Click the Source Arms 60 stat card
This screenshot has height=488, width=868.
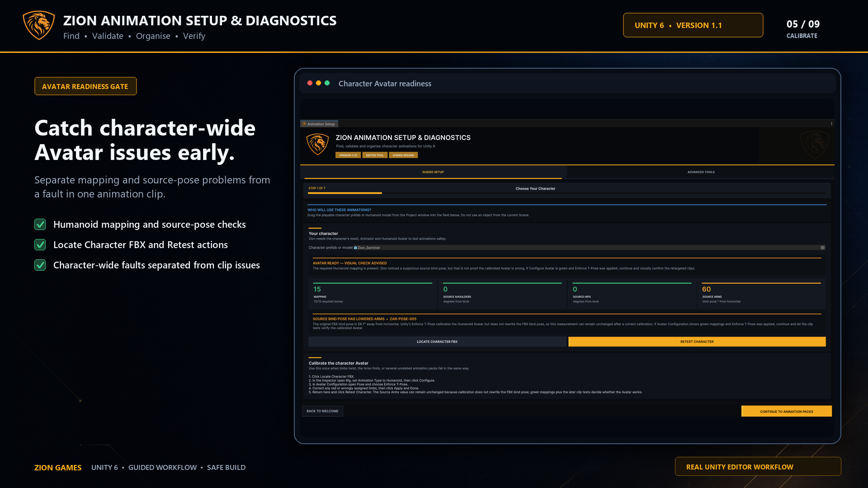761,294
